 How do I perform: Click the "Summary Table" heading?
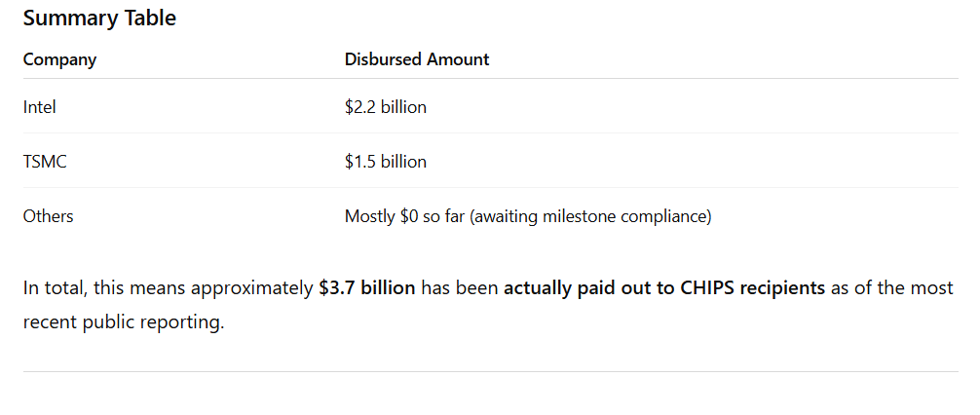point(99,18)
